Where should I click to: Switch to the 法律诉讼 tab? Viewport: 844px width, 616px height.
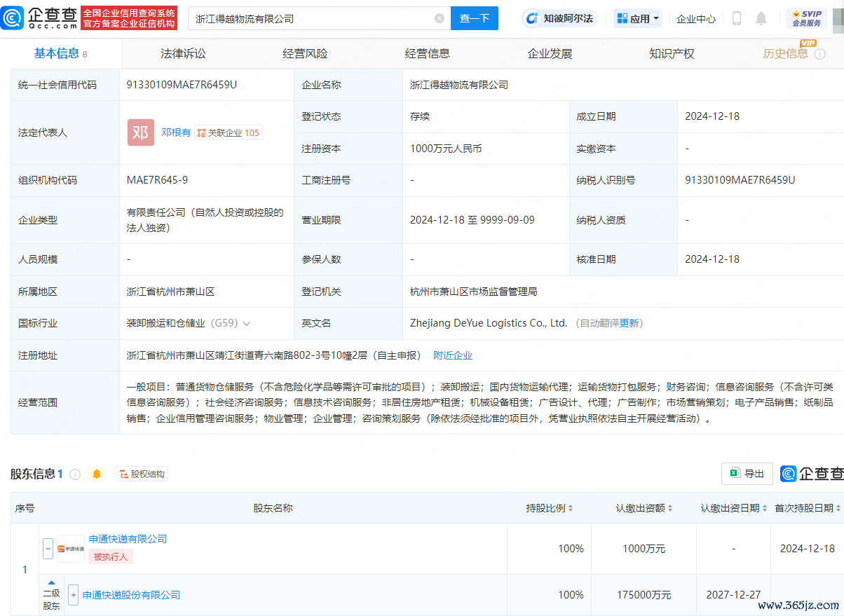pos(183,54)
